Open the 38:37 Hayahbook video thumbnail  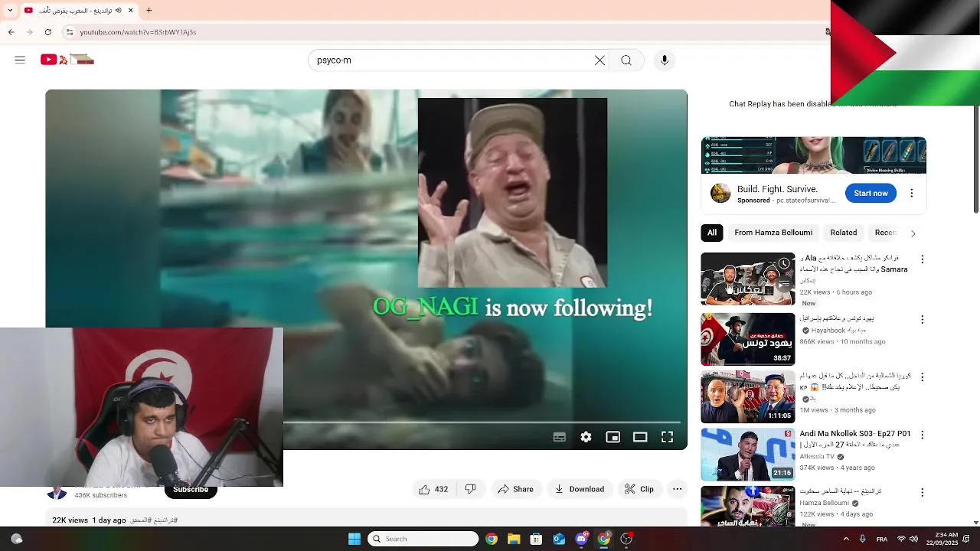[748, 339]
